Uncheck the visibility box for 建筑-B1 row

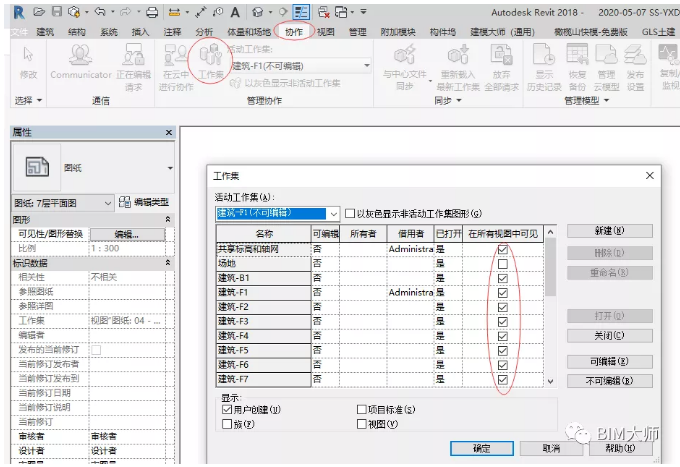[503, 278]
